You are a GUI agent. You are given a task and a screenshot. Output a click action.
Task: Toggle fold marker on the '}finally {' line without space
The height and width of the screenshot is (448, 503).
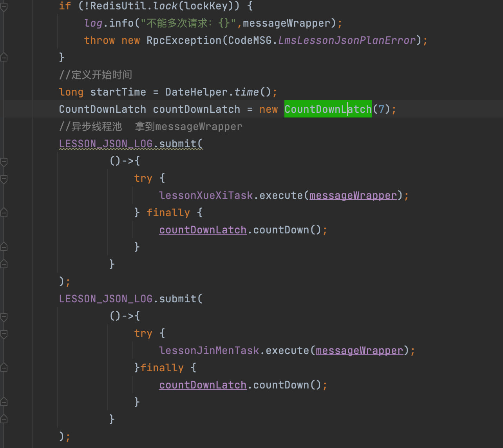[4, 368]
